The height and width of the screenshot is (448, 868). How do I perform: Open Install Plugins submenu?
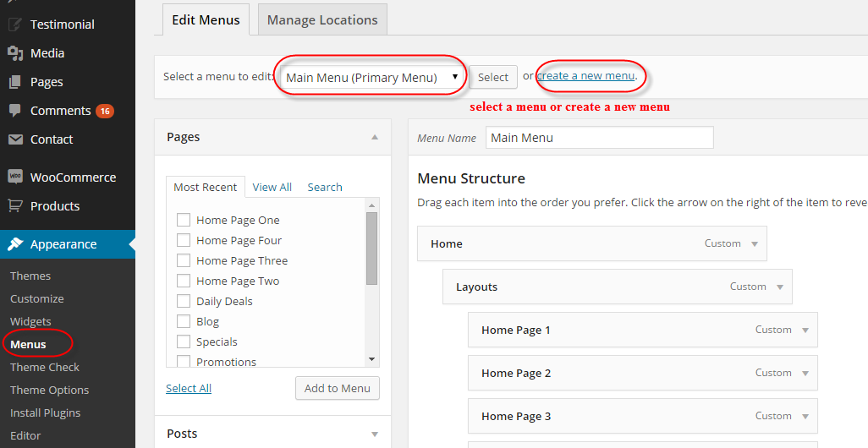(46, 412)
